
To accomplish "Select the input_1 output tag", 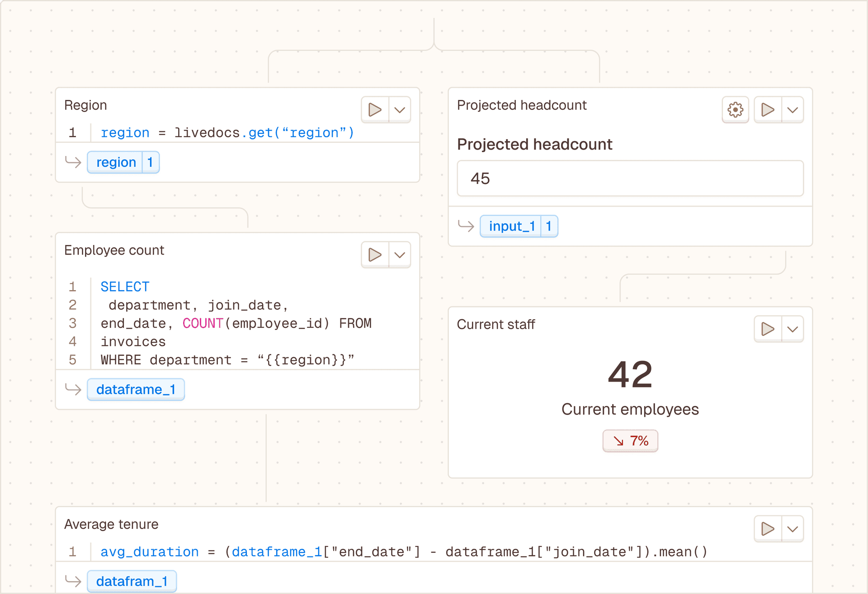I will point(512,226).
